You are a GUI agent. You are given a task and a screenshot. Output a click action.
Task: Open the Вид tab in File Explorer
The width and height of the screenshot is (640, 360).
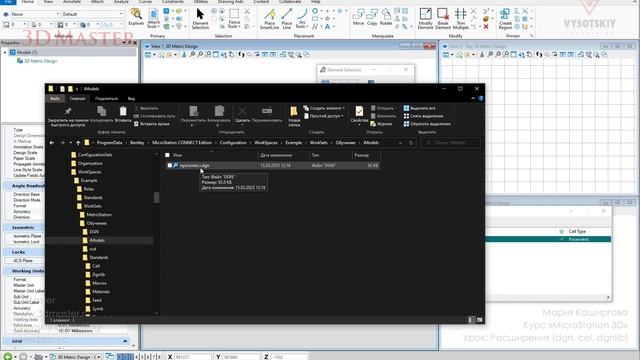point(131,98)
